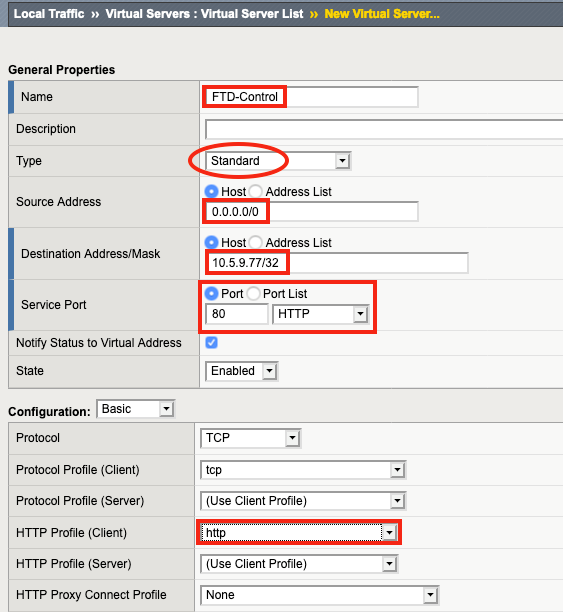Image resolution: width=563 pixels, height=612 pixels.
Task: Select Address List radio for Destination Address
Action: pyautogui.click(x=255, y=242)
